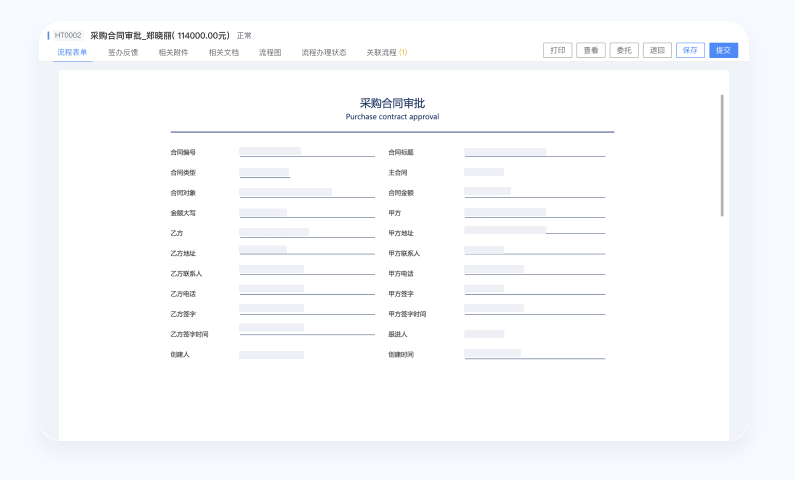795x480 pixels.
Task: Click the 合同编号 input field
Action: 306,152
